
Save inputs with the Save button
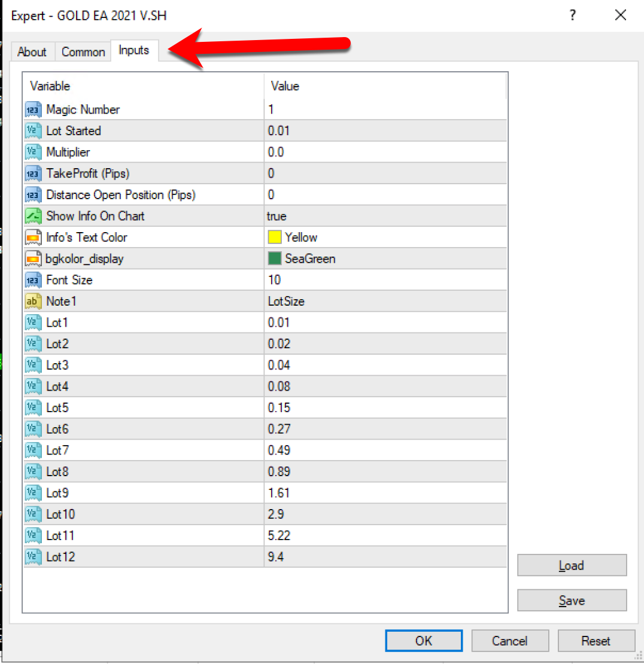click(x=572, y=601)
